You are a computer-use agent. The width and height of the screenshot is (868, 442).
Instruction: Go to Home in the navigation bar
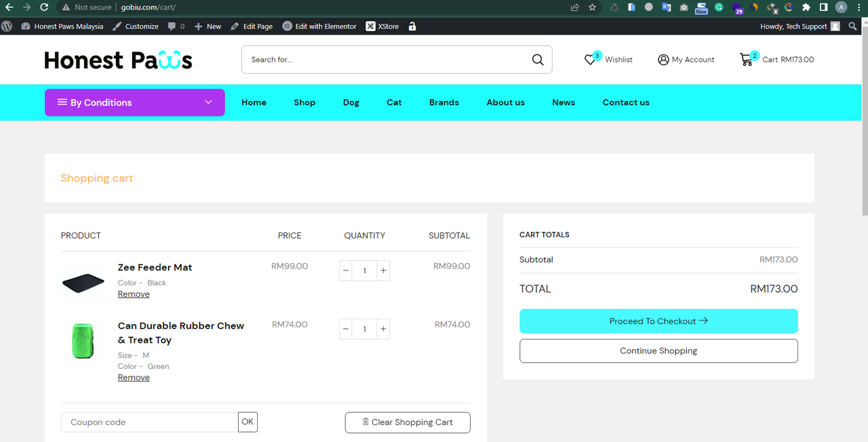click(x=254, y=102)
